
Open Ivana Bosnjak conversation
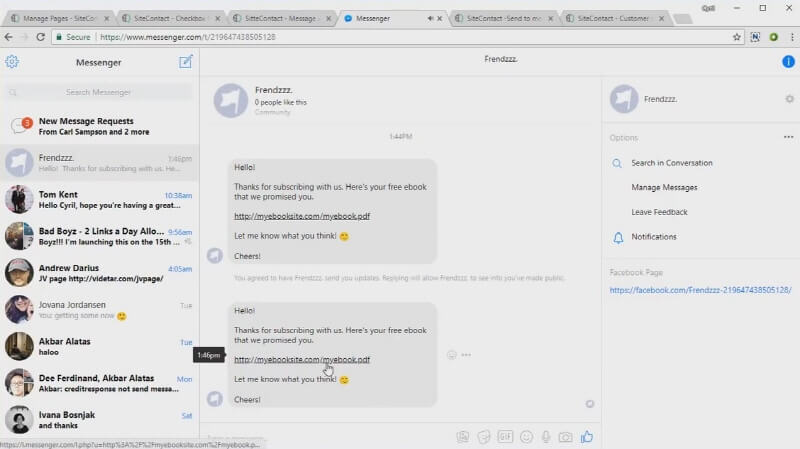coord(99,419)
